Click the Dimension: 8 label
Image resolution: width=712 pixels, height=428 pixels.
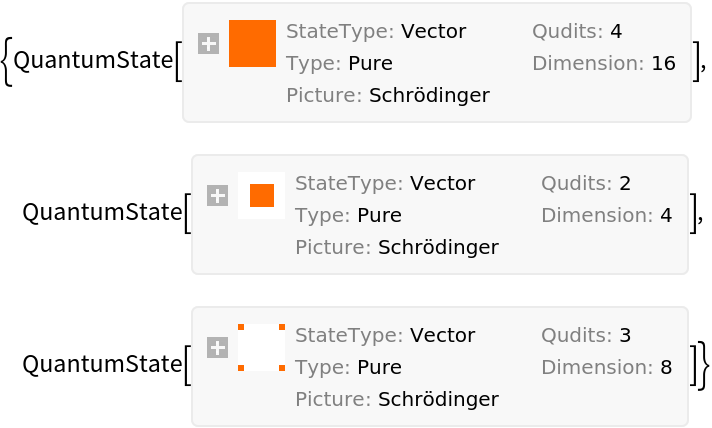click(x=606, y=367)
